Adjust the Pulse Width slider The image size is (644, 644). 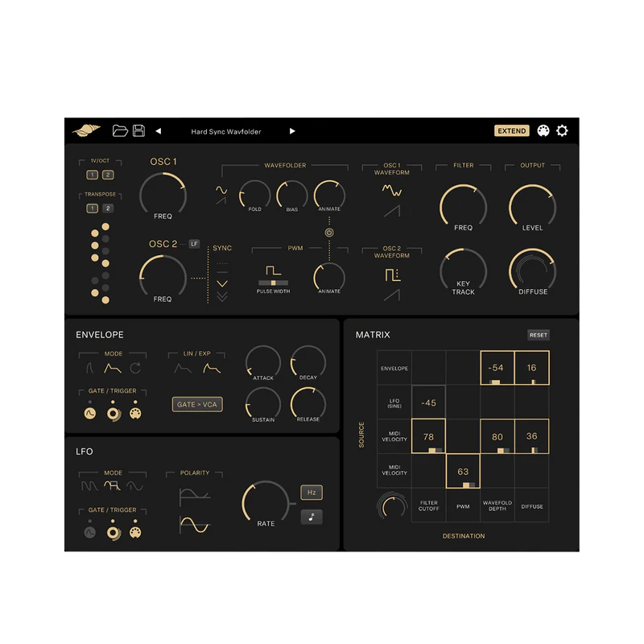(273, 284)
